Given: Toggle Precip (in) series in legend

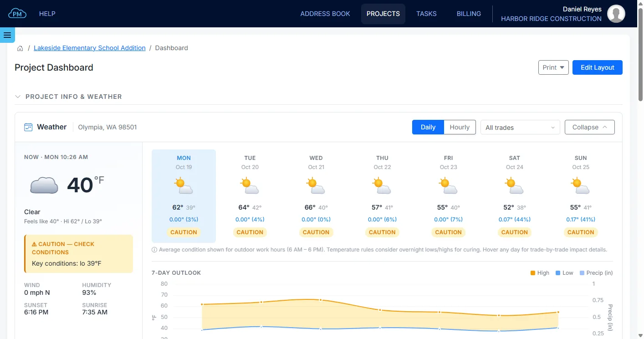Looking at the screenshot, I should (x=596, y=273).
